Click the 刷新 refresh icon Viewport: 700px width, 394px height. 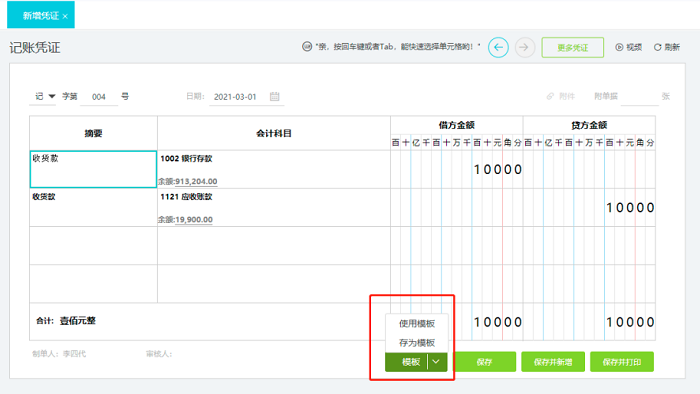pos(658,47)
